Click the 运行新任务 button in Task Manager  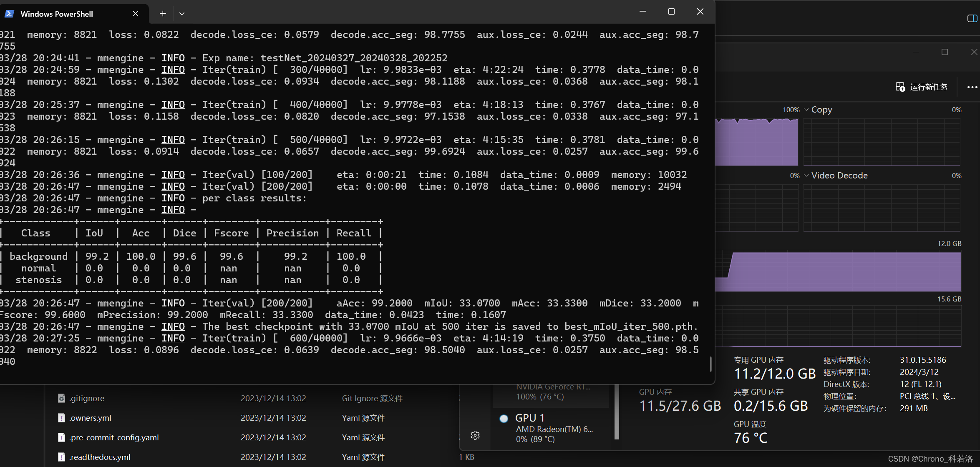click(922, 87)
